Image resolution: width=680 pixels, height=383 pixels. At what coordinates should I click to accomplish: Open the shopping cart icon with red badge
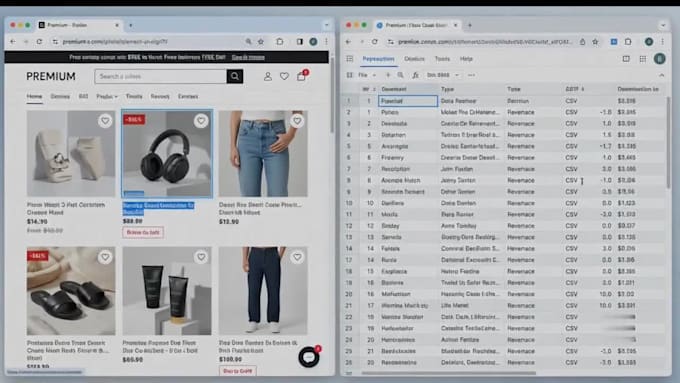click(x=302, y=76)
